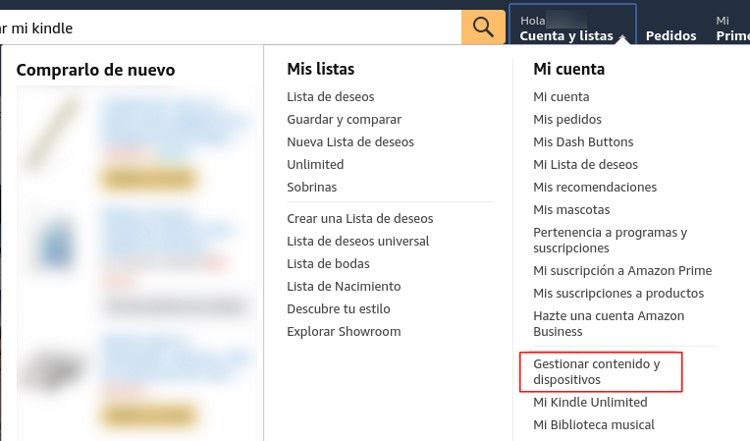Click the orange search magnifier button
Image resolution: width=750 pixels, height=441 pixels.
coord(483,27)
